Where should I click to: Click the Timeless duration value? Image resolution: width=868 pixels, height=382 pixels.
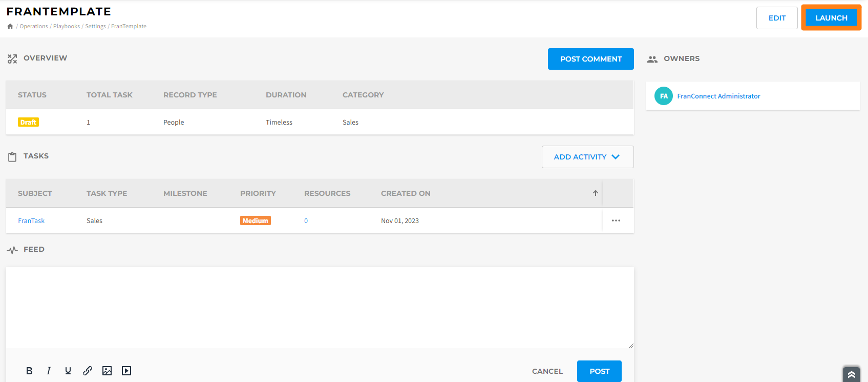pos(279,122)
